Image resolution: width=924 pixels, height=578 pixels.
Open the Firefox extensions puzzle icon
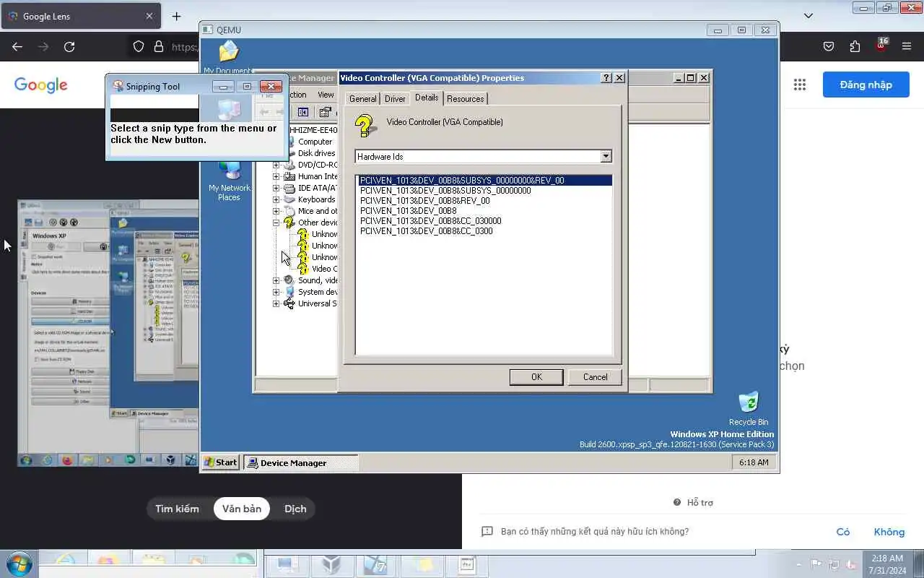click(x=855, y=47)
